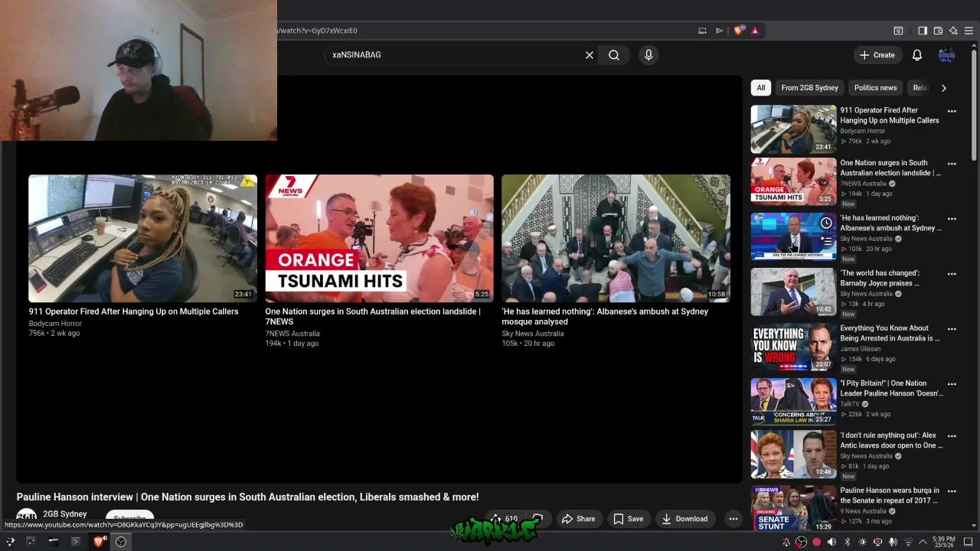Open sidebar title 'I don't rule anything out: Alex Antic'

pos(891,440)
